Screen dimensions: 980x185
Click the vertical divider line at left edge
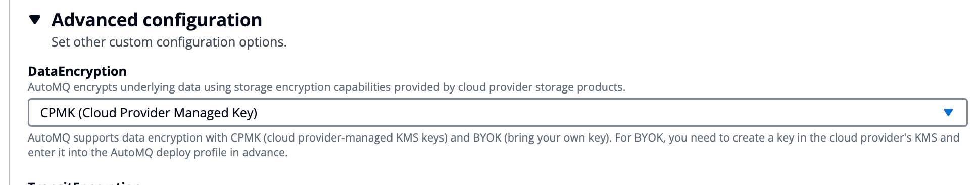9,92
